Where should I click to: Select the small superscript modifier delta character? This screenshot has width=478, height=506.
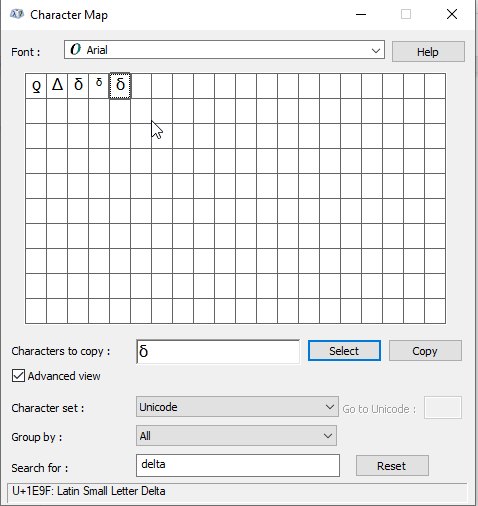point(99,86)
